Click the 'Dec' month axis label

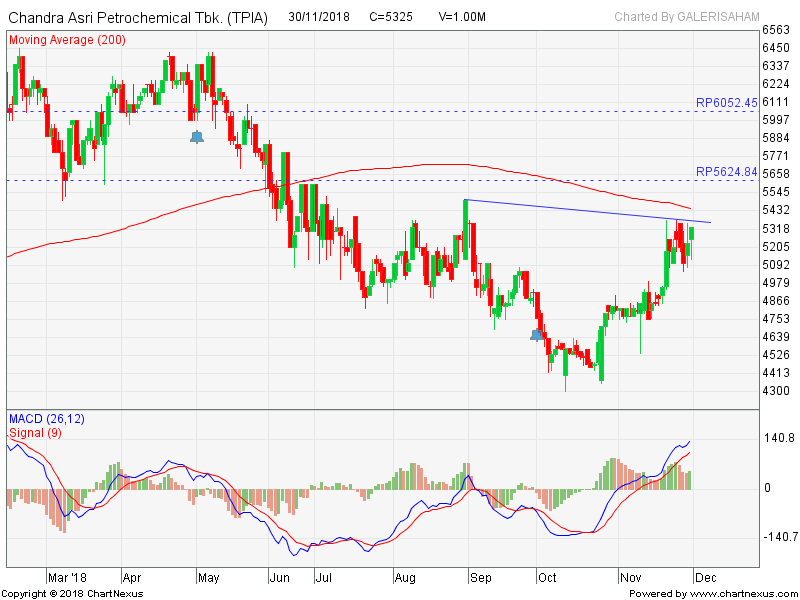[x=706, y=578]
